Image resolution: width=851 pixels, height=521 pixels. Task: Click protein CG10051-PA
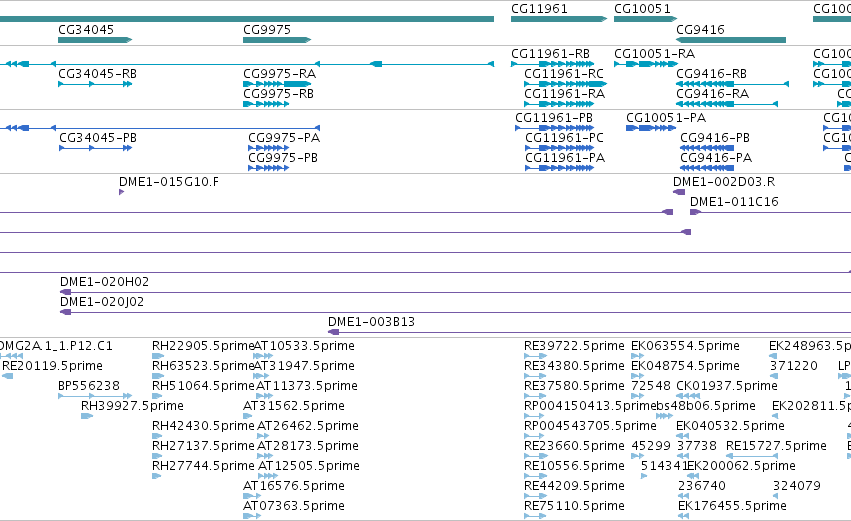651,128
